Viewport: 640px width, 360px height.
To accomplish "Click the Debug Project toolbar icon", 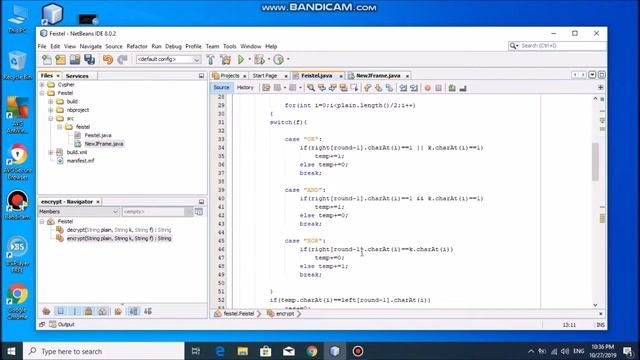I will (x=259, y=60).
